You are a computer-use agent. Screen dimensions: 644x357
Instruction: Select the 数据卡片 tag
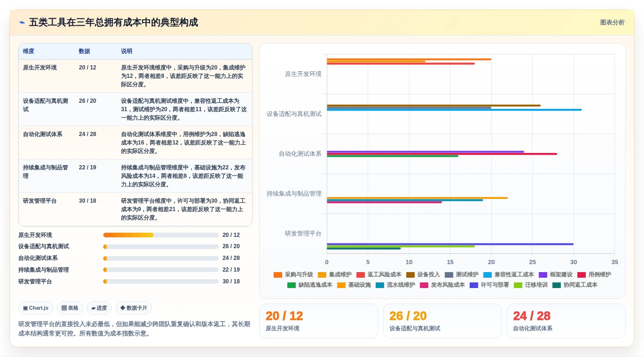point(134,308)
